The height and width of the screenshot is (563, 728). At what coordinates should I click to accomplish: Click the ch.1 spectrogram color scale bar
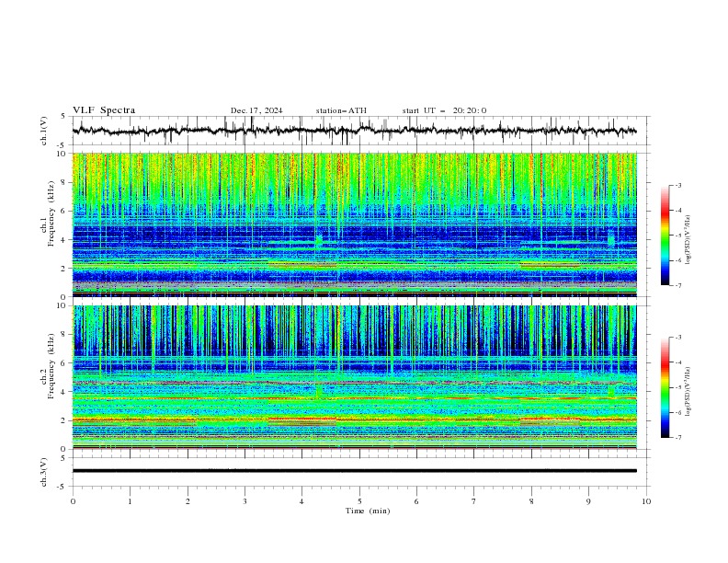point(665,235)
